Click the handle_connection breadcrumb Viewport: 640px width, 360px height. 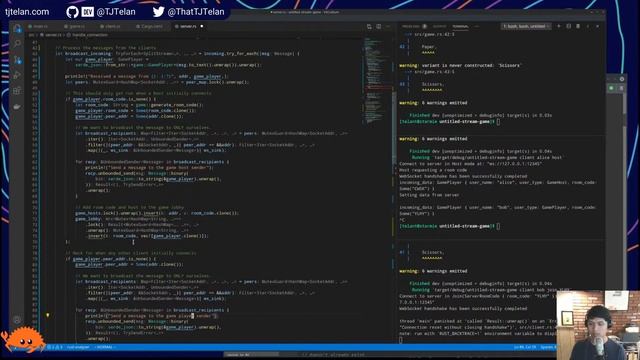(89, 35)
